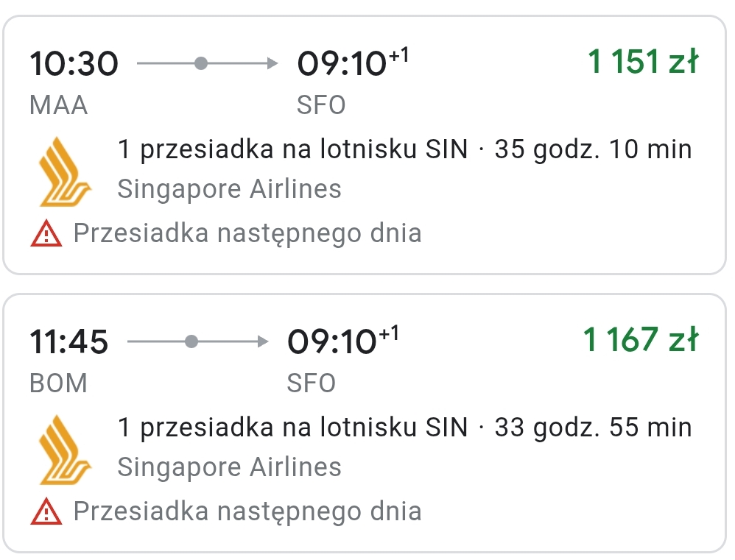Click the Singapore Airlines logo on MAA flight

click(x=65, y=172)
